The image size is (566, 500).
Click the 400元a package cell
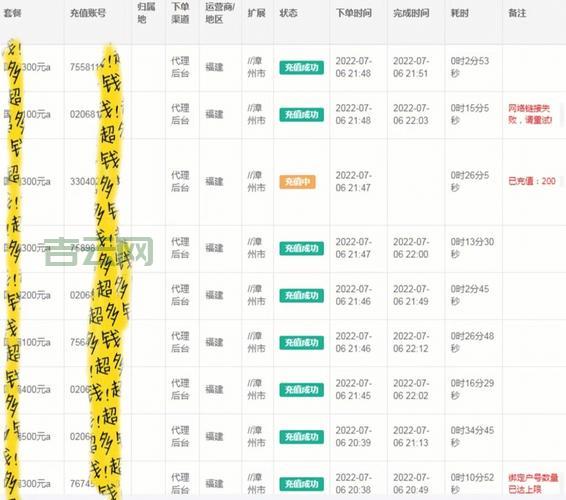[x=27, y=390]
